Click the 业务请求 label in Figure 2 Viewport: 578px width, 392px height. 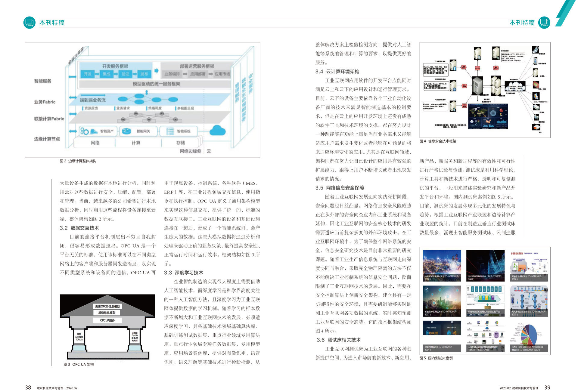123,108
